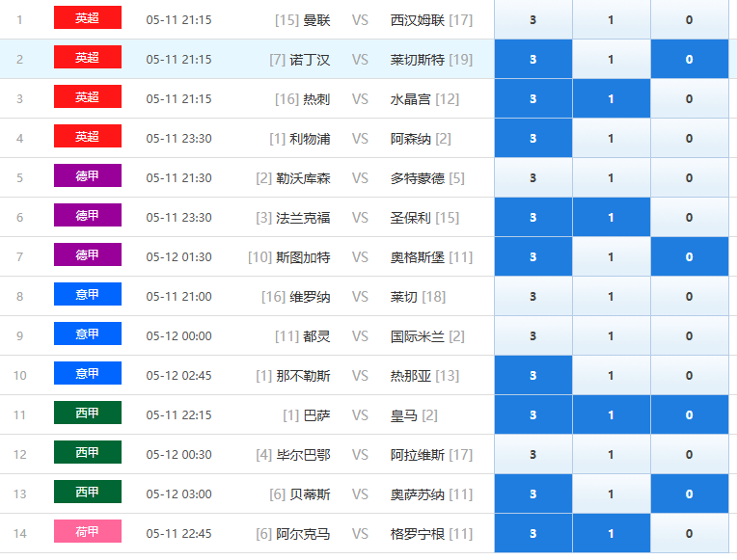Select draw (1) for 那不勒斯 vs 热那亚
This screenshot has height=560, width=737.
(x=611, y=375)
